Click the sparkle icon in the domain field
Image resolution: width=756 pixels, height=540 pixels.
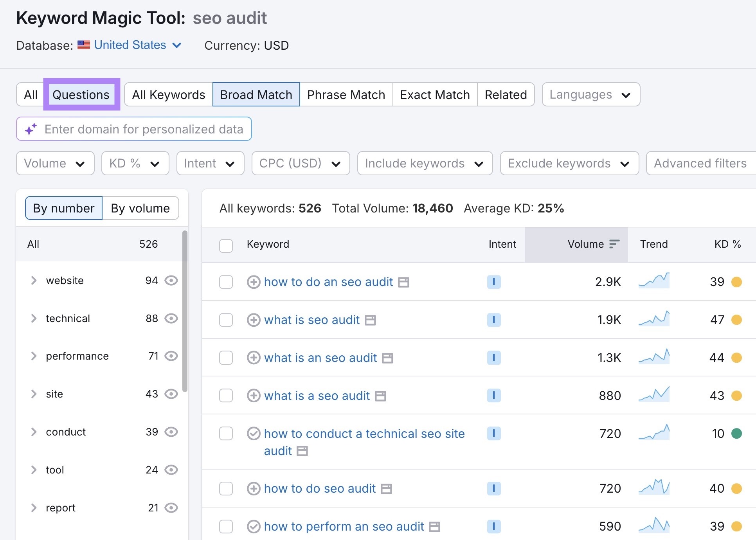[x=31, y=129]
